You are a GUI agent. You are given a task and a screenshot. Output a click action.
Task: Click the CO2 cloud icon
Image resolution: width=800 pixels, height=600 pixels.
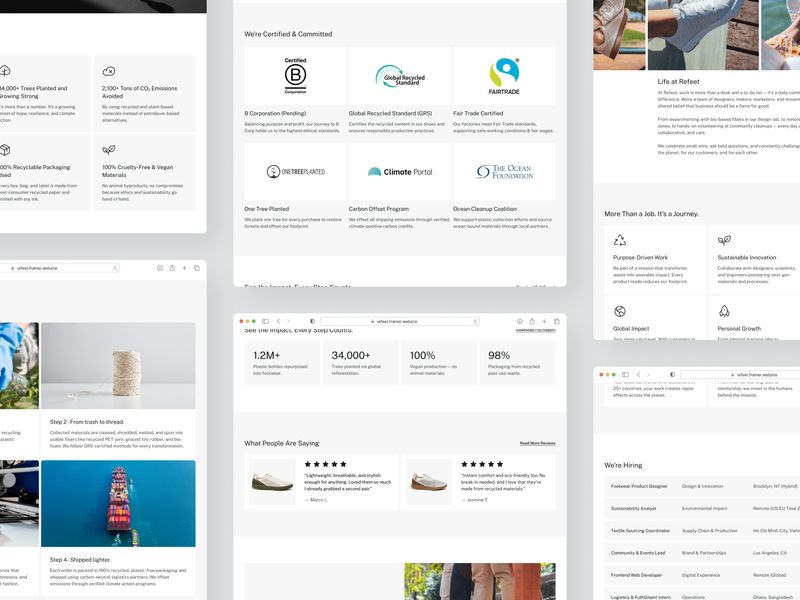[109, 71]
